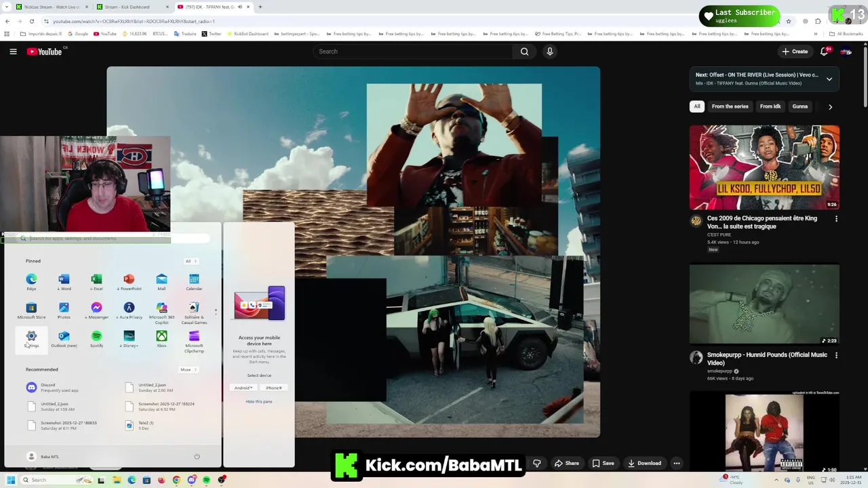Image resolution: width=868 pixels, height=488 pixels.
Task: Mute the audio on YouTube tab
Action: (239, 7)
